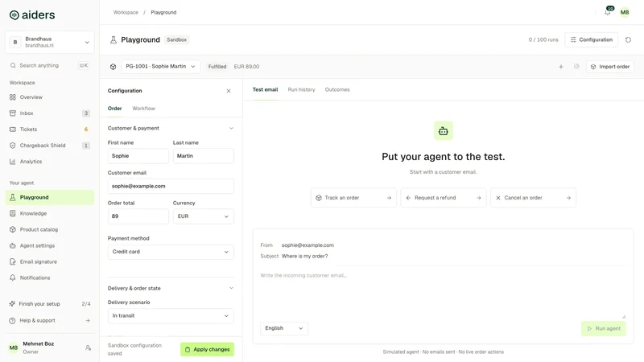The width and height of the screenshot is (644, 362).
Task: Click the Apply changes button
Action: click(x=208, y=350)
